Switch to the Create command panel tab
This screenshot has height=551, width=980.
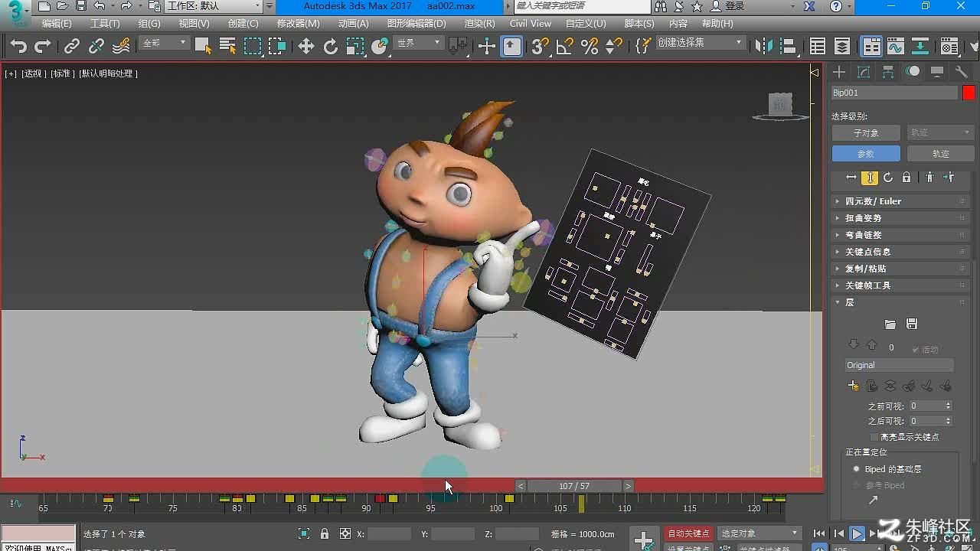840,72
